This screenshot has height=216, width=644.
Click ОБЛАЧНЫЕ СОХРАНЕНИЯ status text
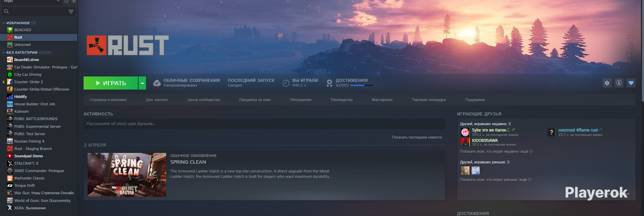coord(192,80)
